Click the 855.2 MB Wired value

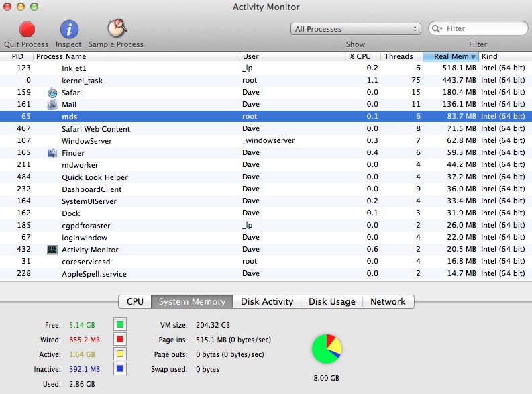[85, 340]
